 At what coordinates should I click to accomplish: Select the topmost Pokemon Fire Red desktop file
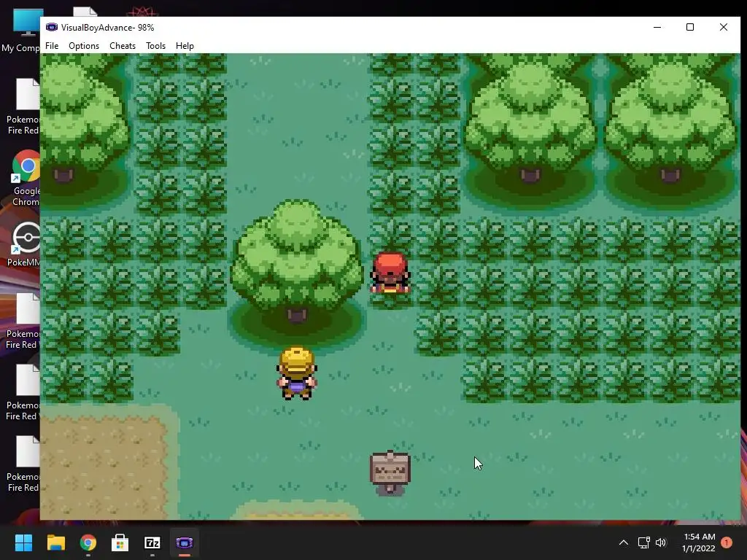pos(24,106)
